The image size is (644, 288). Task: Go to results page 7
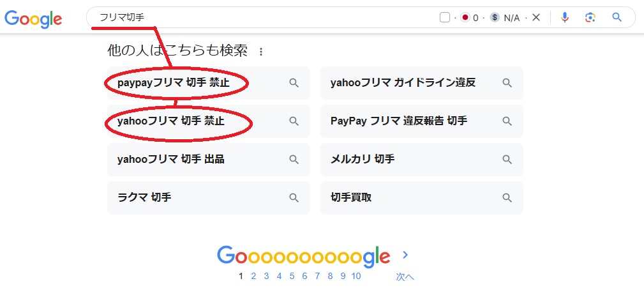(317, 276)
